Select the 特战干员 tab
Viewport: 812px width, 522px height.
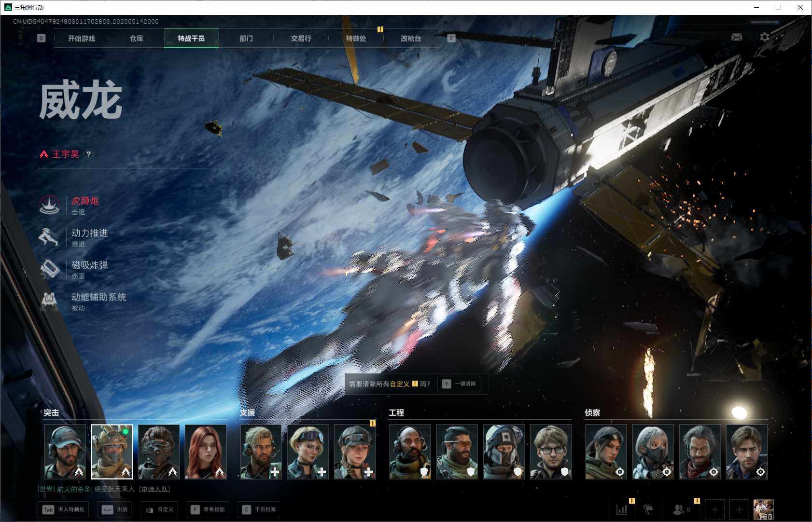(192, 38)
